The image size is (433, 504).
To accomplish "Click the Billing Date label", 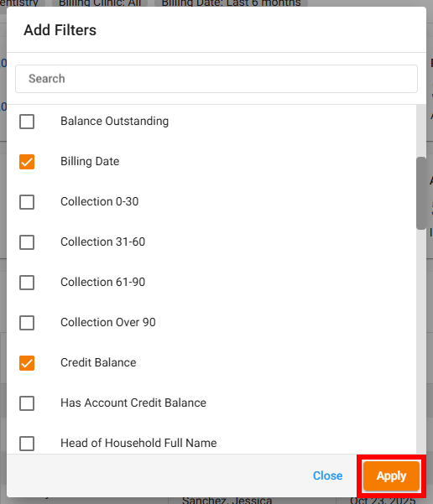I will click(x=90, y=161).
